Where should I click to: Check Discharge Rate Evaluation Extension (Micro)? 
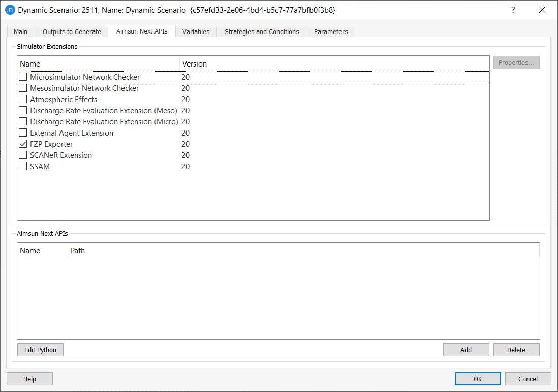23,121
